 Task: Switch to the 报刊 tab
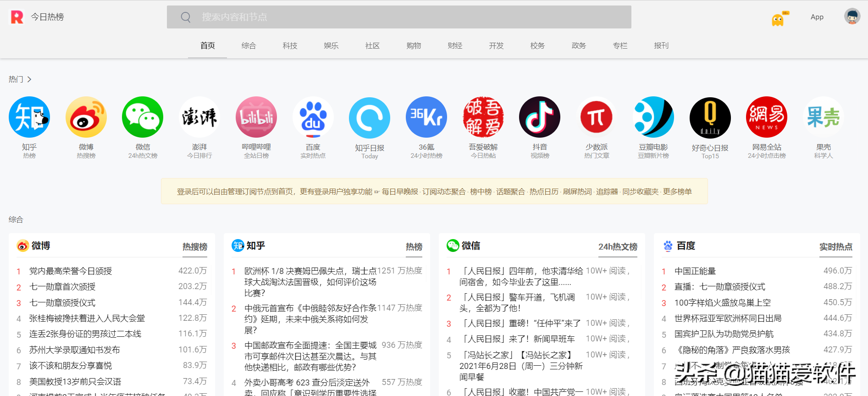click(x=662, y=45)
